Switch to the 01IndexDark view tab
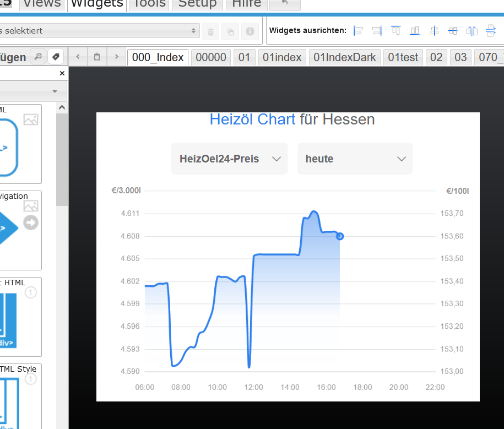This screenshot has height=429, width=504. 345,57
